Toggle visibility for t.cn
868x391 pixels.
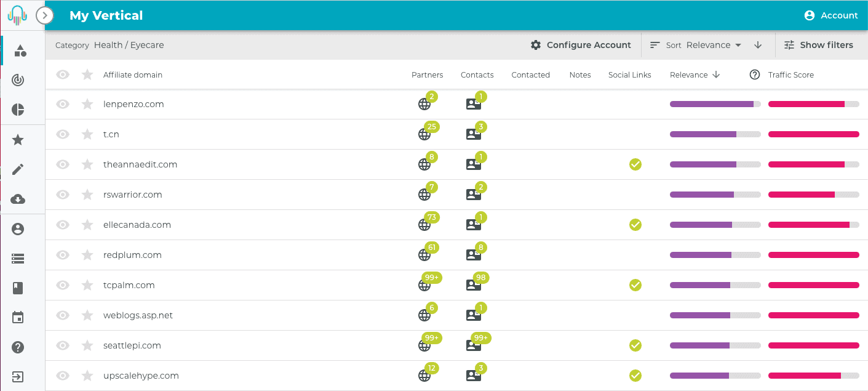click(x=63, y=134)
